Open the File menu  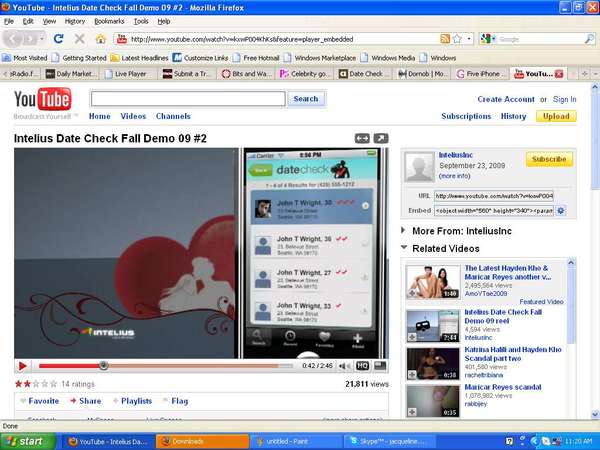[x=9, y=21]
